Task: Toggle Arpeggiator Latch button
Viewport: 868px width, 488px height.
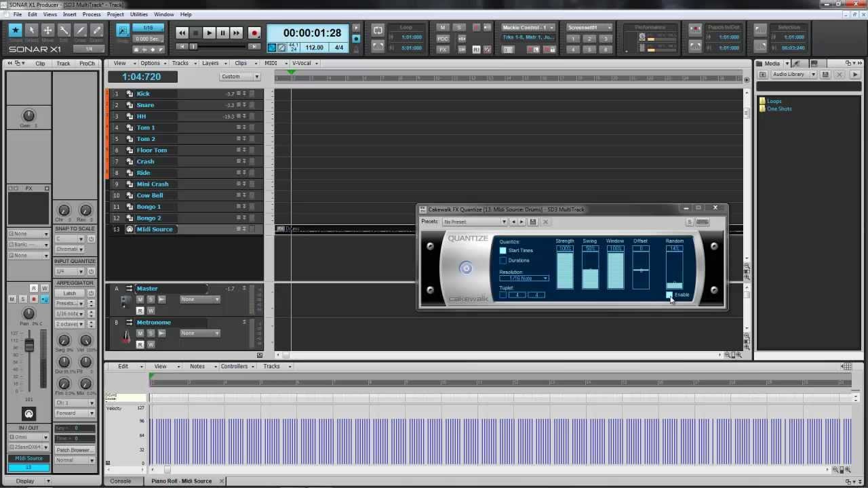Action: (x=70, y=293)
